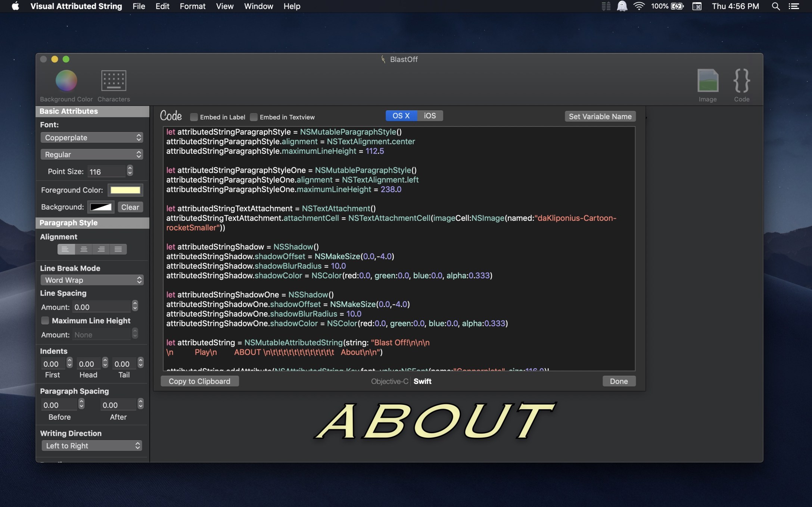Enable Maximum Line Height checkbox
812x507 pixels.
tap(45, 321)
